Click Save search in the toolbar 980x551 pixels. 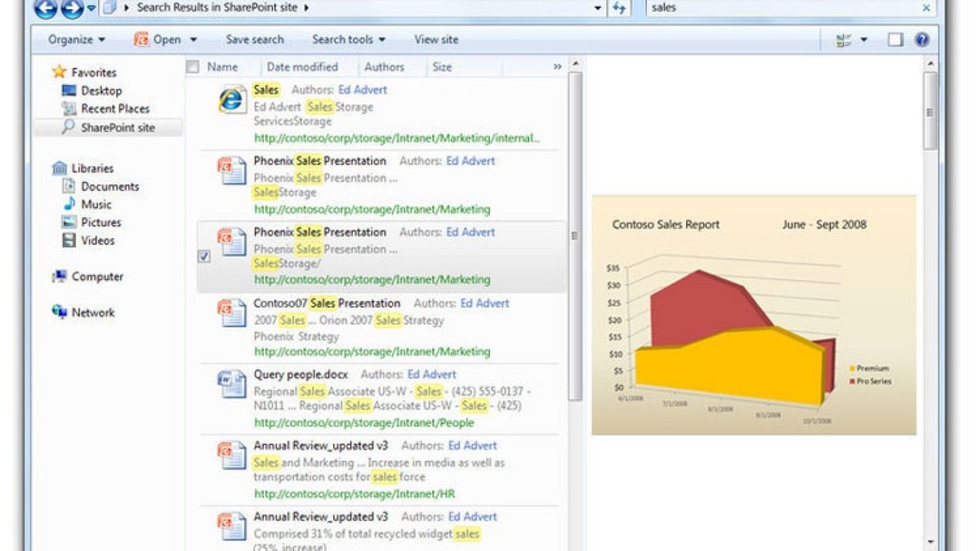[255, 39]
